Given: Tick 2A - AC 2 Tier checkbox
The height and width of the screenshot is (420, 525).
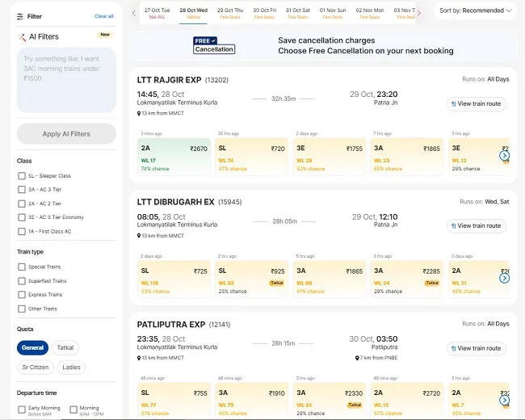Looking at the screenshot, I should tap(22, 204).
